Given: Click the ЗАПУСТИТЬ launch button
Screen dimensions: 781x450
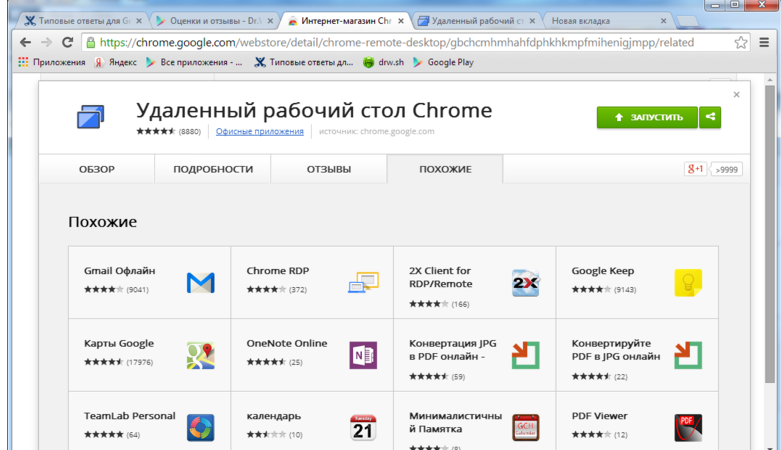Looking at the screenshot, I should click(x=647, y=117).
